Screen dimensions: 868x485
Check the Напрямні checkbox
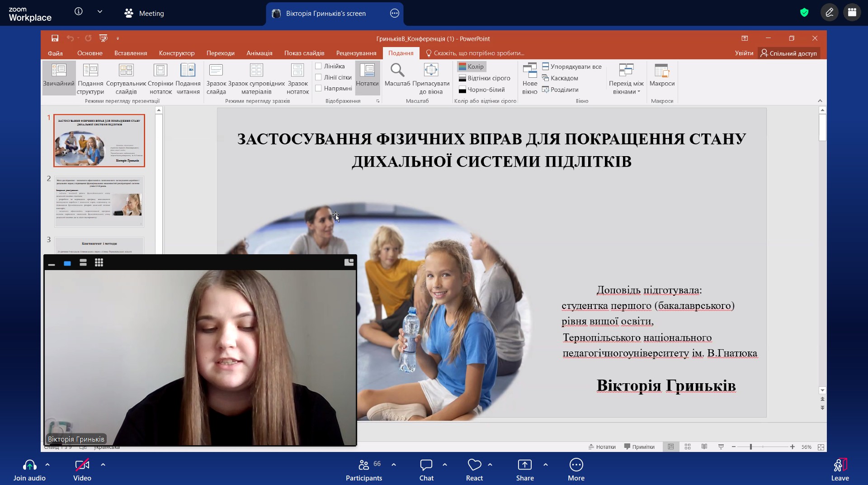(x=318, y=88)
